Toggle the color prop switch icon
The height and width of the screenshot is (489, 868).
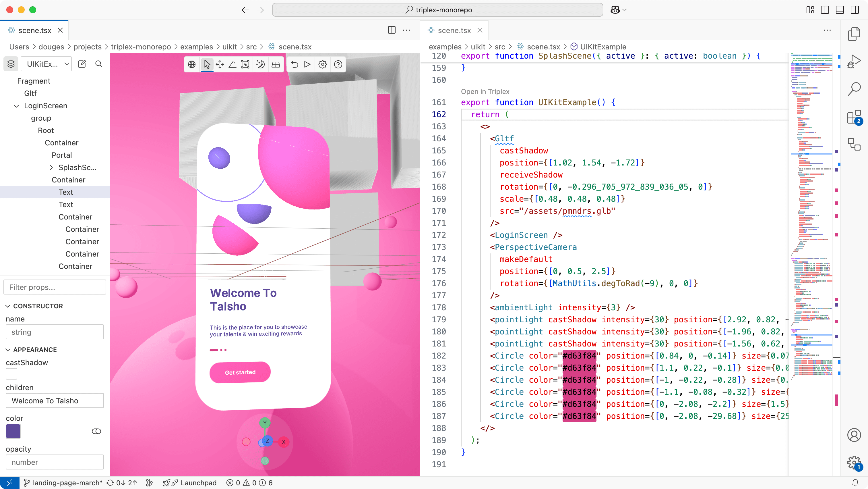(96, 431)
